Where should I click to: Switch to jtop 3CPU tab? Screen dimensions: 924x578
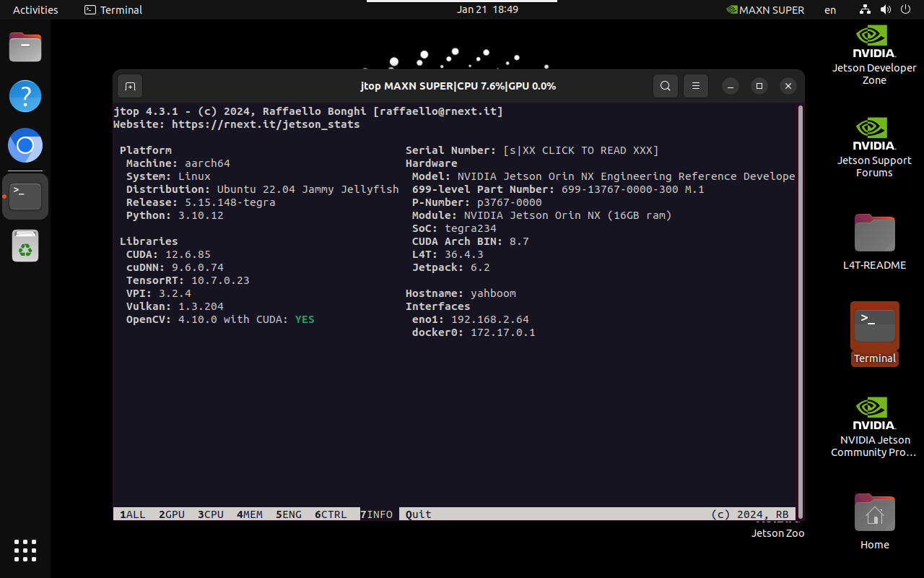[211, 514]
